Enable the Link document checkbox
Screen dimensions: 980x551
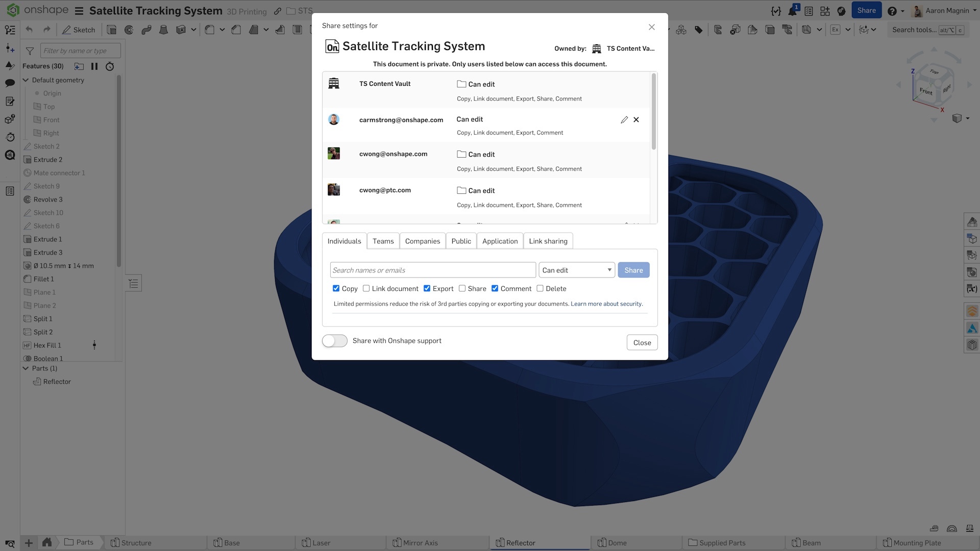366,288
